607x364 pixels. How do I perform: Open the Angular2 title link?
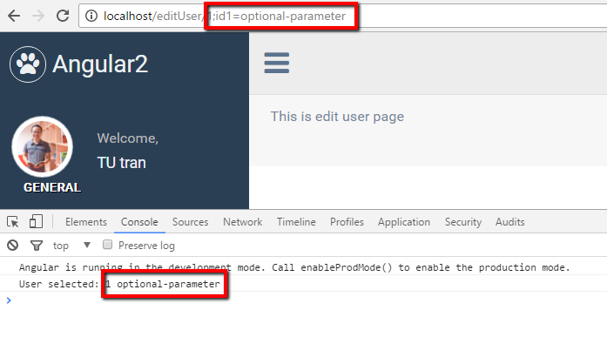[100, 64]
